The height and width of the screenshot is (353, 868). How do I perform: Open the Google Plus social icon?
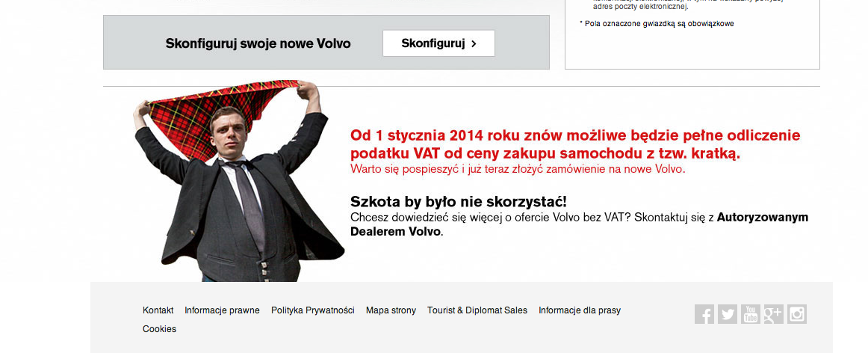click(x=774, y=314)
